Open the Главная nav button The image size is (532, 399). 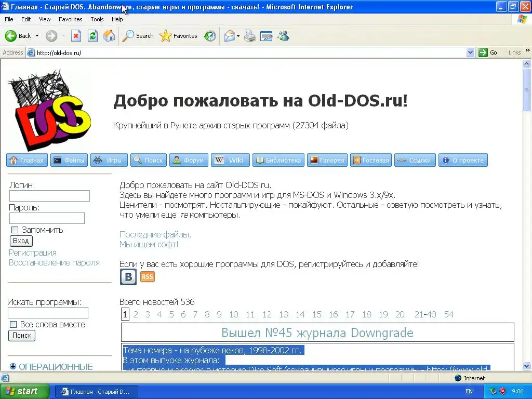(x=27, y=160)
